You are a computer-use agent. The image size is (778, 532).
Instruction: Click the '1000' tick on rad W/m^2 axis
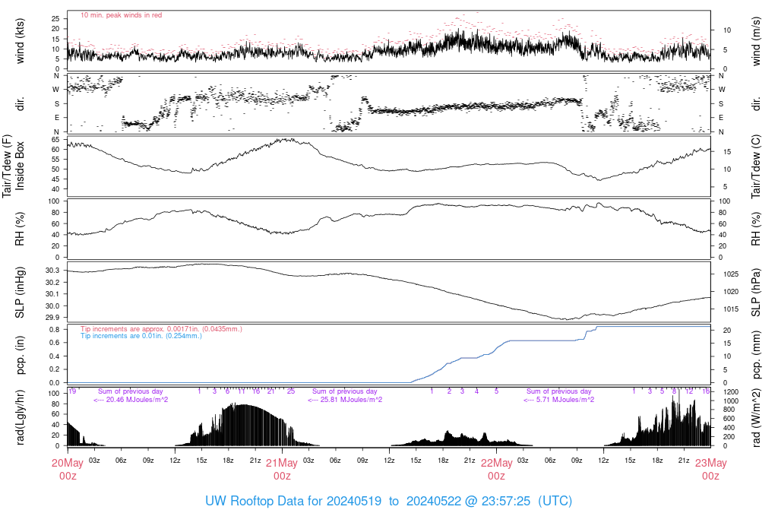(731, 401)
